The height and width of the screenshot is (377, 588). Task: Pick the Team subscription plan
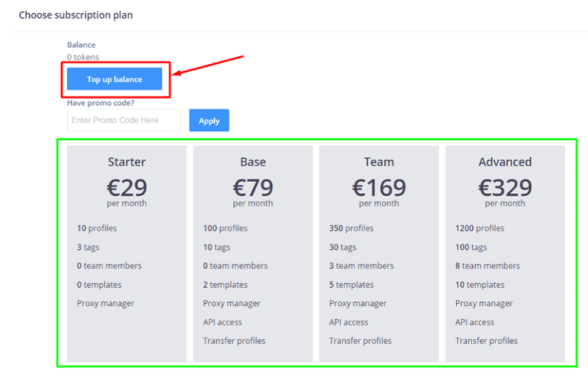tap(378, 253)
